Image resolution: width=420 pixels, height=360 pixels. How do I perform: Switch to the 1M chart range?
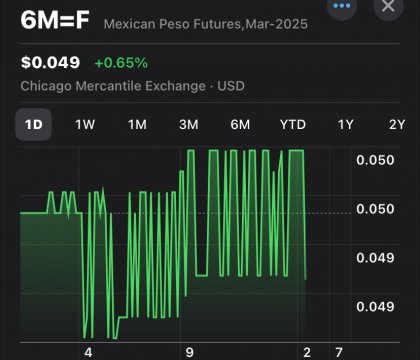coord(137,125)
